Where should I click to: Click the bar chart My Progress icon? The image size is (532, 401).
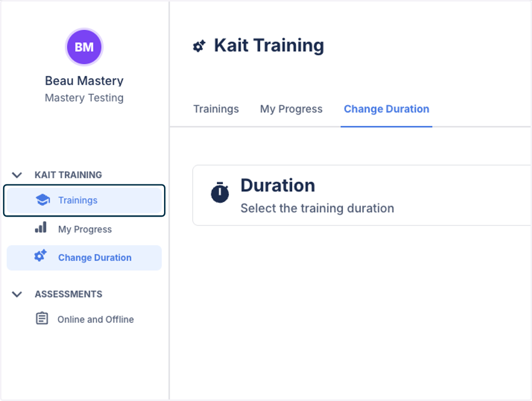click(41, 228)
